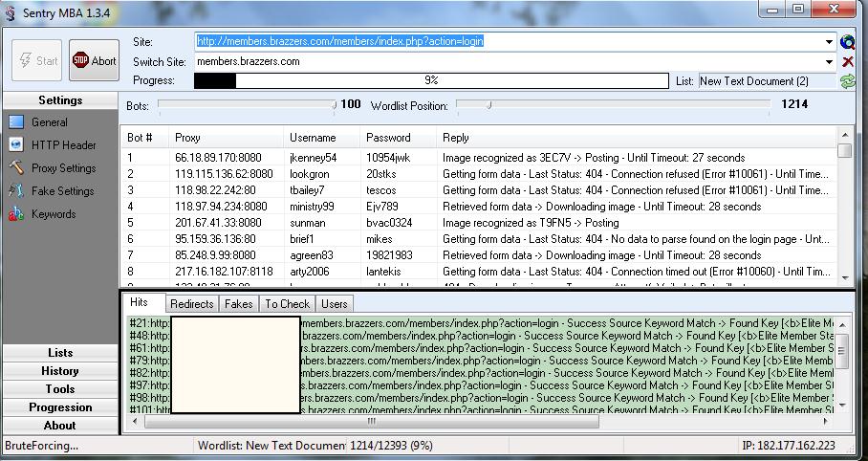
Task: Expand the Progression sidebar section
Action: tap(60, 407)
